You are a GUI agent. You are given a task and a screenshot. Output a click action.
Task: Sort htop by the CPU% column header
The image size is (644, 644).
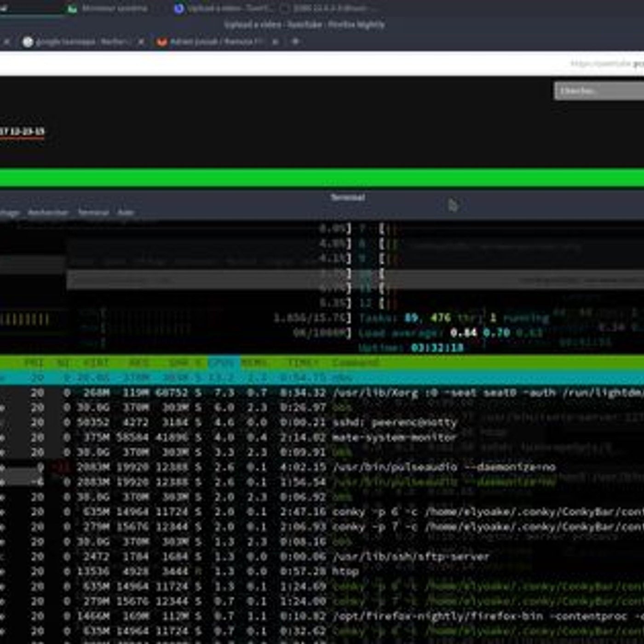pyautogui.click(x=223, y=362)
